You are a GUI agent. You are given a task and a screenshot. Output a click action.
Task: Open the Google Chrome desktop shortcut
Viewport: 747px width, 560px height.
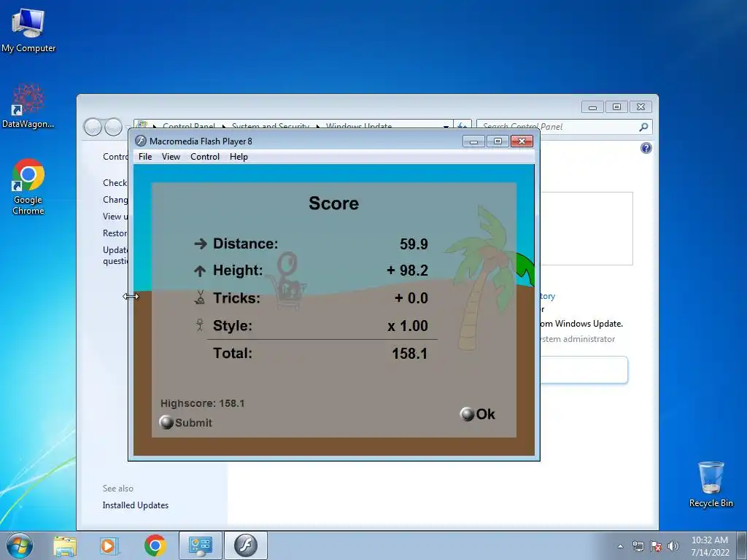(28, 187)
